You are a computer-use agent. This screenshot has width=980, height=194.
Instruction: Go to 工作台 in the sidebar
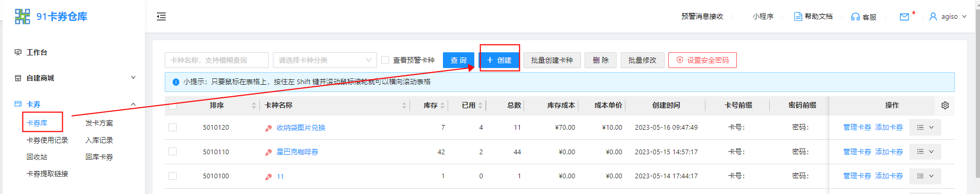(x=37, y=52)
